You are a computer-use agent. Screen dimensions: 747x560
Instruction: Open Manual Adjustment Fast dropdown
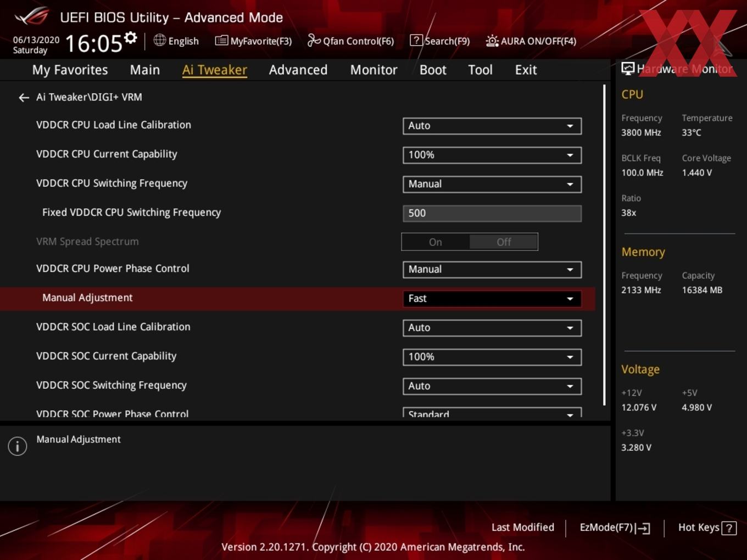tap(492, 299)
